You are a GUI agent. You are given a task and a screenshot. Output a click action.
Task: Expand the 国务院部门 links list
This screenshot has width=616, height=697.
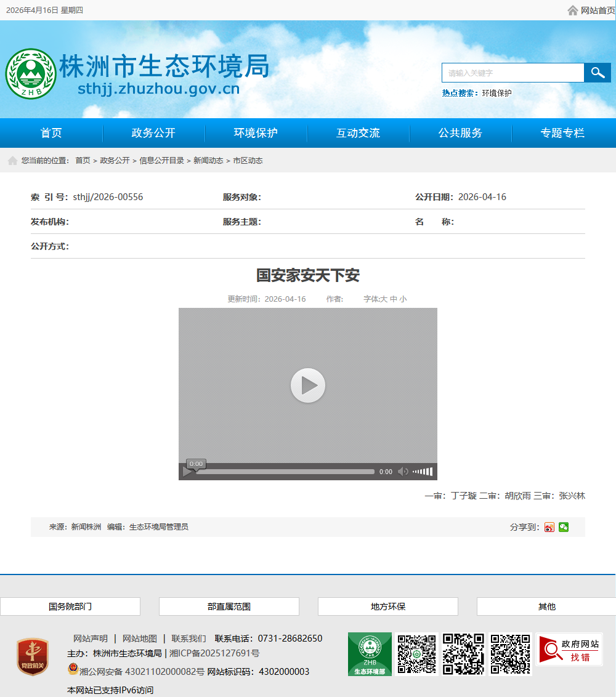70,606
